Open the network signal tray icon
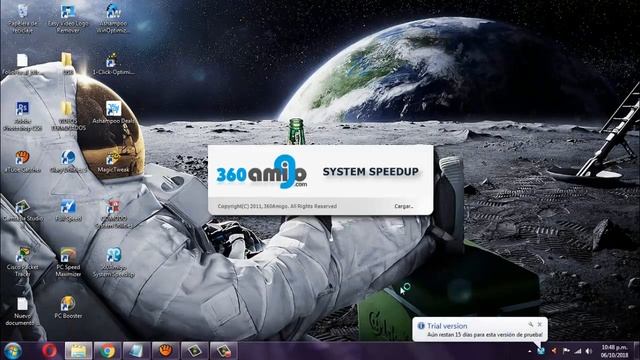Screen dimensions: 640x360 coord(578,351)
